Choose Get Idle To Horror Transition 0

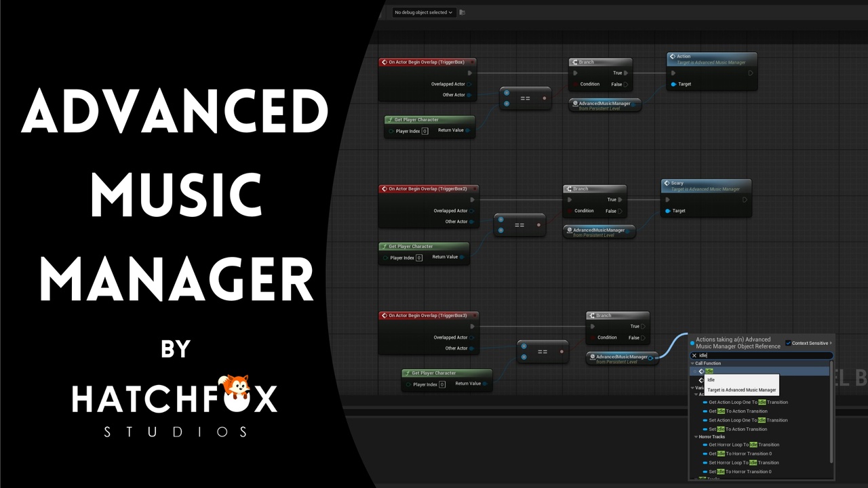coord(740,453)
